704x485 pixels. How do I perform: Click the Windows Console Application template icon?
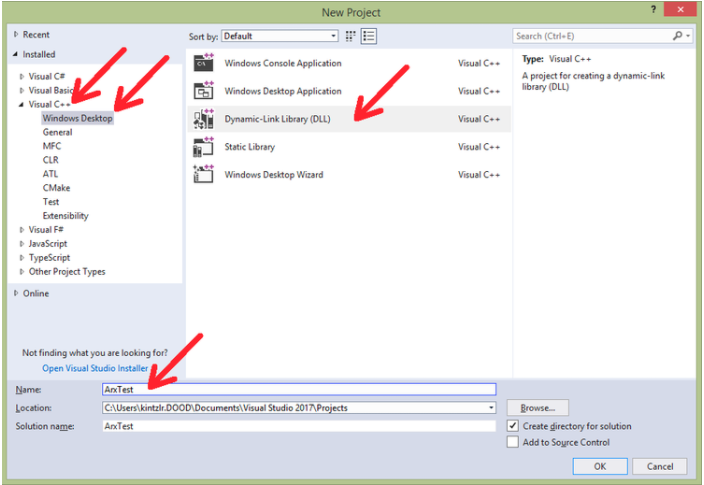203,63
